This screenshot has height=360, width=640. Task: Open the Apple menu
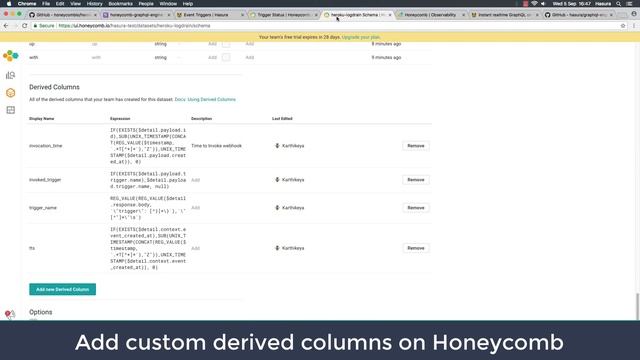[9, 4]
